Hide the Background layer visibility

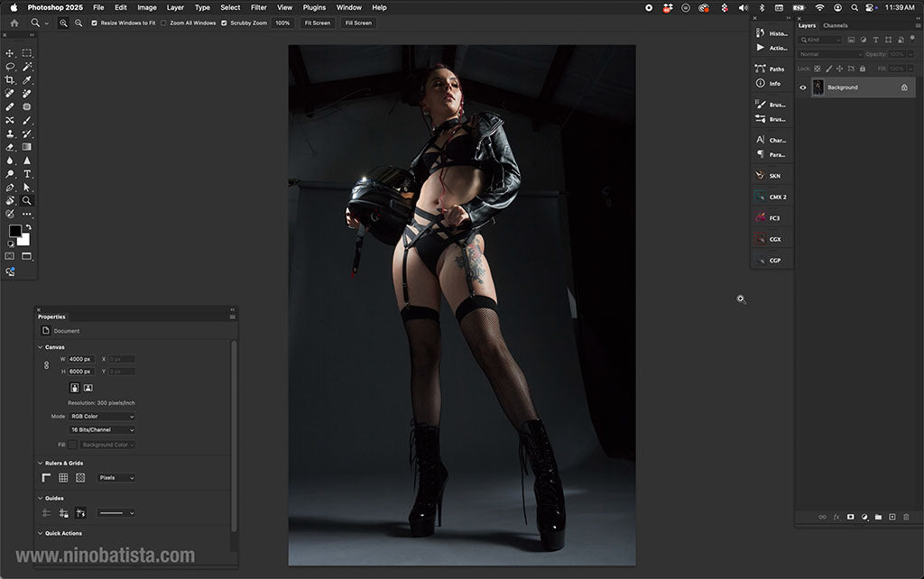tap(802, 87)
